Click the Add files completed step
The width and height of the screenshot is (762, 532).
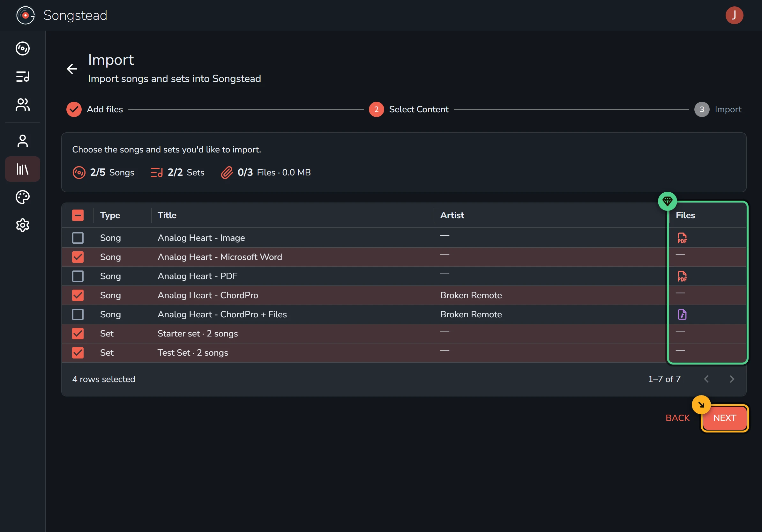pos(94,109)
